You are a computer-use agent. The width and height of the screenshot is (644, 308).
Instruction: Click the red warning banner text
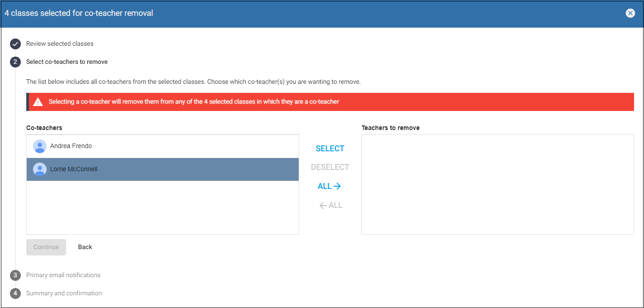(194, 102)
